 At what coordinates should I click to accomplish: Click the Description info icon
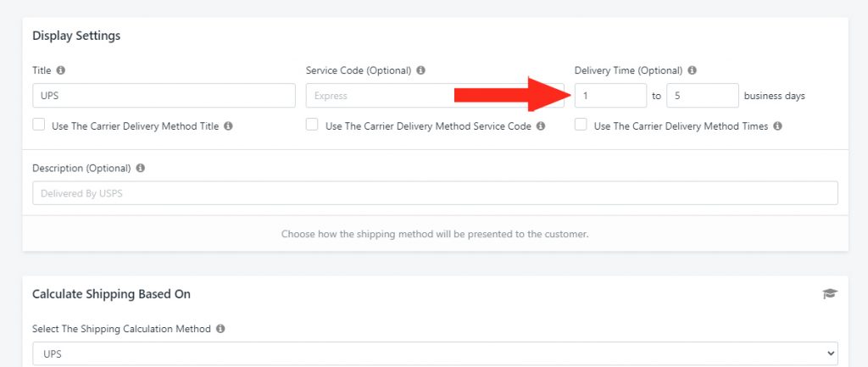click(x=141, y=168)
